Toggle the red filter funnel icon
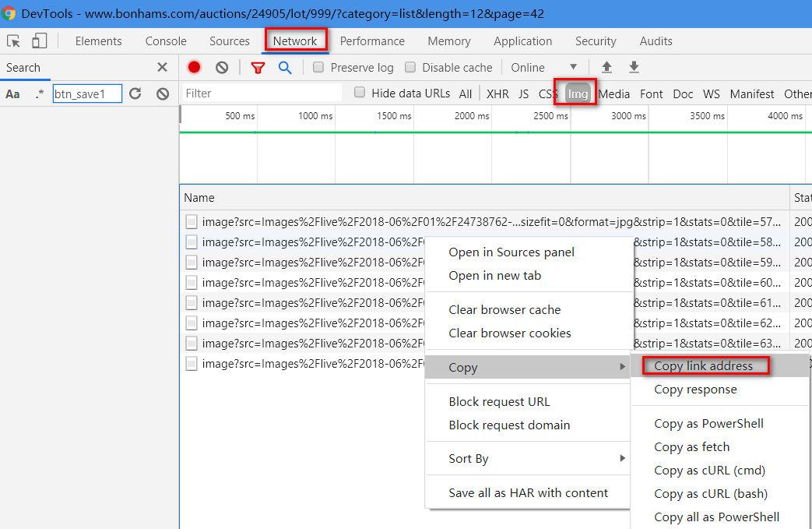Image resolution: width=812 pixels, height=529 pixels. coord(258,68)
